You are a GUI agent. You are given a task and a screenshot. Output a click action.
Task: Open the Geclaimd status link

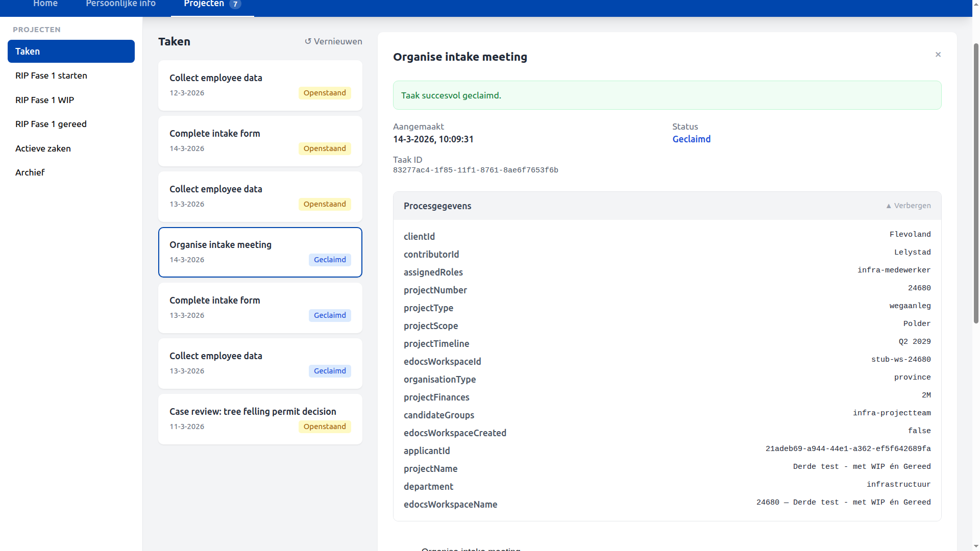691,139
